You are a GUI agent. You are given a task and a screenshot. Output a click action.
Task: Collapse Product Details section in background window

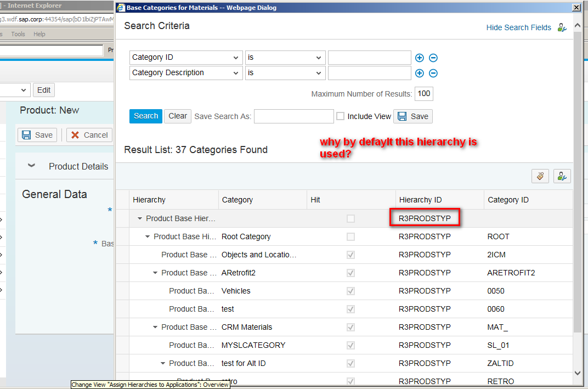point(31,166)
